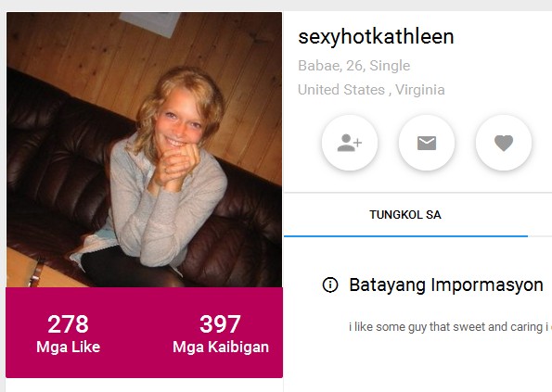
Task: Select the sexyhotkathleen username heading
Action: click(x=376, y=37)
